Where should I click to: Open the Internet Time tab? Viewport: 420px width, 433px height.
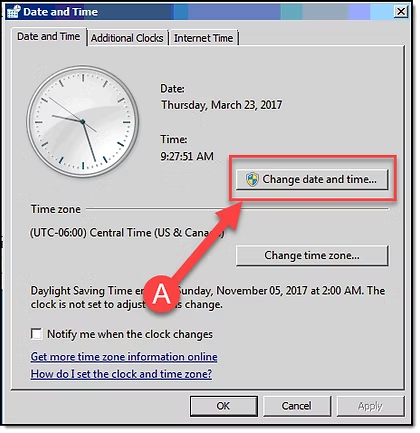pos(203,38)
